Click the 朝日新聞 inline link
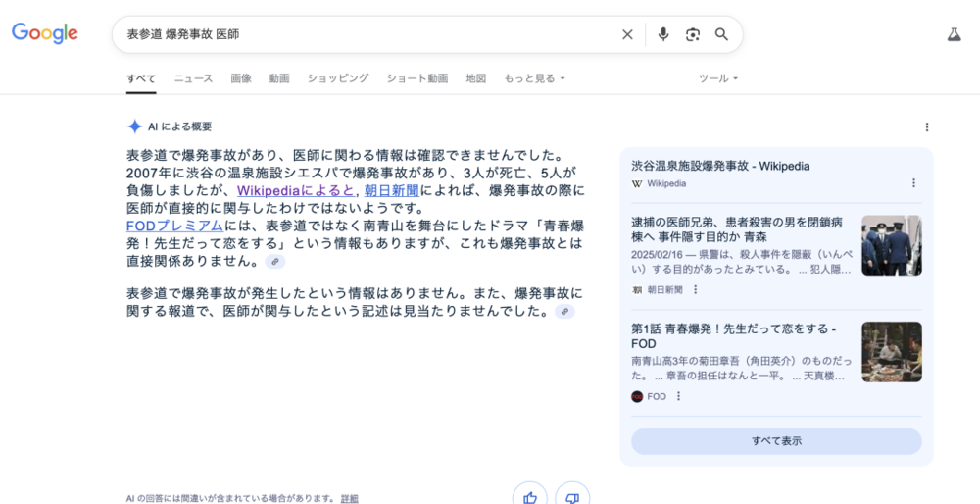 click(x=391, y=190)
